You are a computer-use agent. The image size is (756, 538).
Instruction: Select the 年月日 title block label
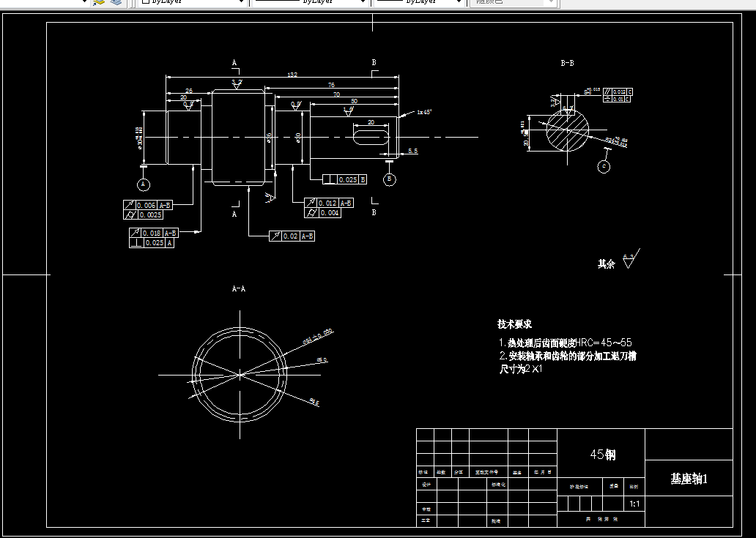[542, 473]
